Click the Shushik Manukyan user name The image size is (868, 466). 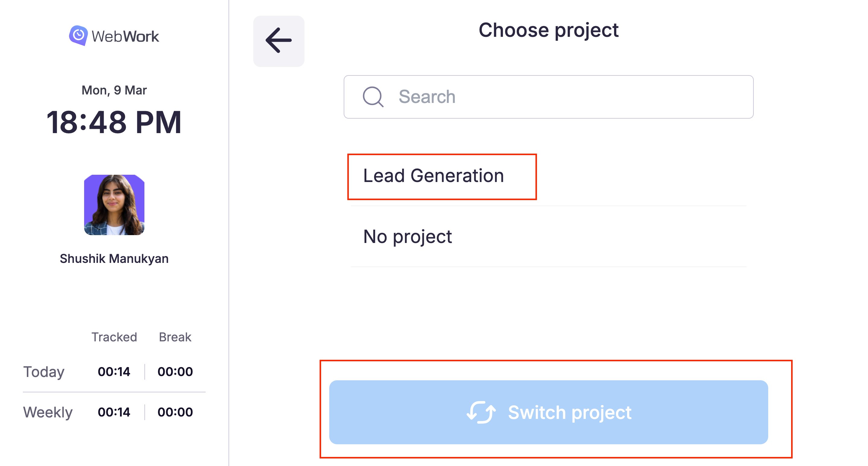114,259
